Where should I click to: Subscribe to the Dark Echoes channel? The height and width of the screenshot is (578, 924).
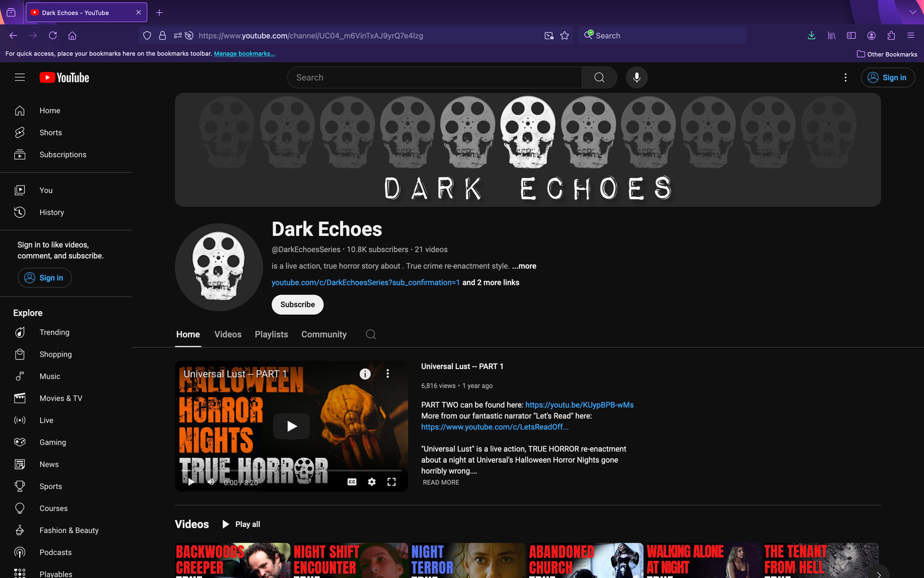[x=298, y=304]
